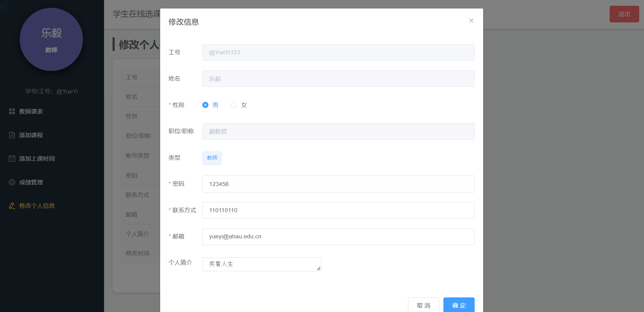Close the 修改信息 dialog with X
Screen dimensions: 644x312
[471, 21]
